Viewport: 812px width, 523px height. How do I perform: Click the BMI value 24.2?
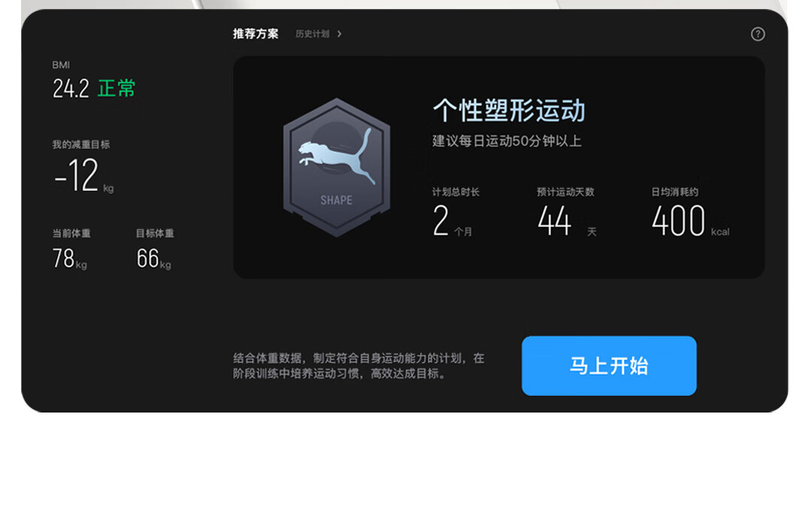[71, 89]
